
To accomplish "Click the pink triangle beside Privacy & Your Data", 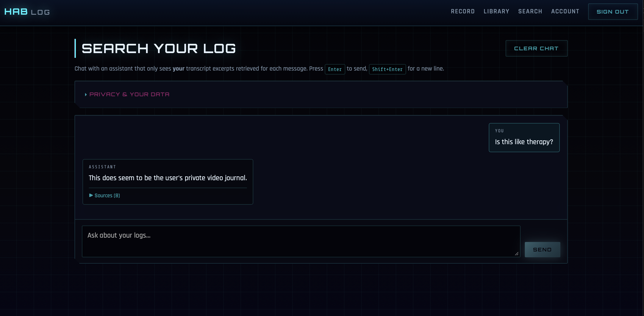I will [86, 94].
